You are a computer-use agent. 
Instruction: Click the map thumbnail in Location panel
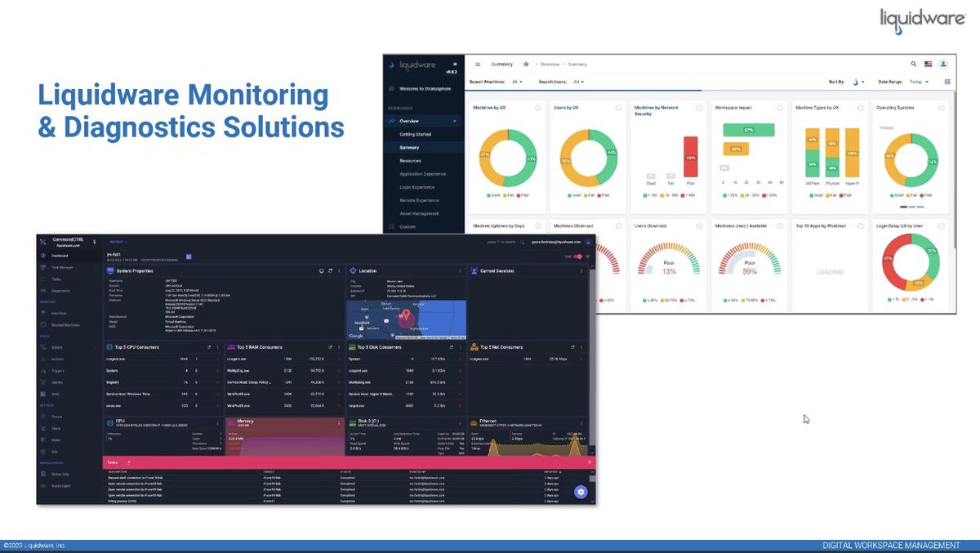pos(407,319)
